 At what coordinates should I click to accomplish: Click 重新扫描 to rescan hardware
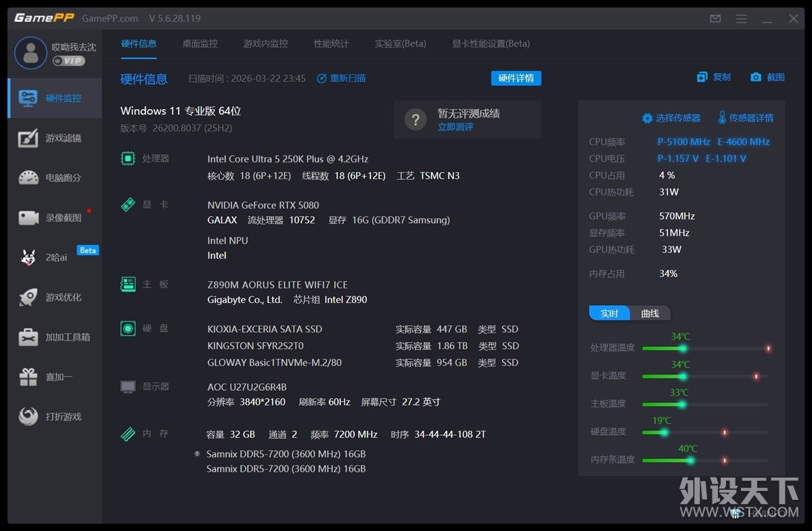point(342,78)
